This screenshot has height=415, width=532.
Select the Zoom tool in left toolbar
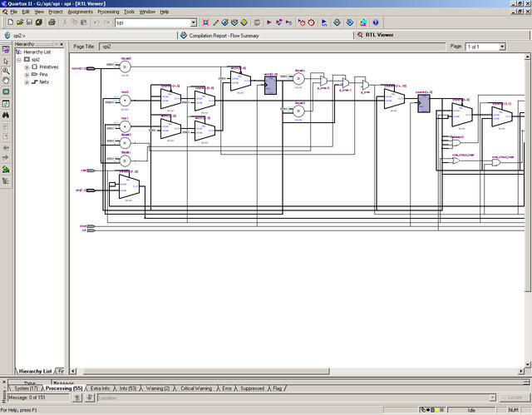[6, 72]
